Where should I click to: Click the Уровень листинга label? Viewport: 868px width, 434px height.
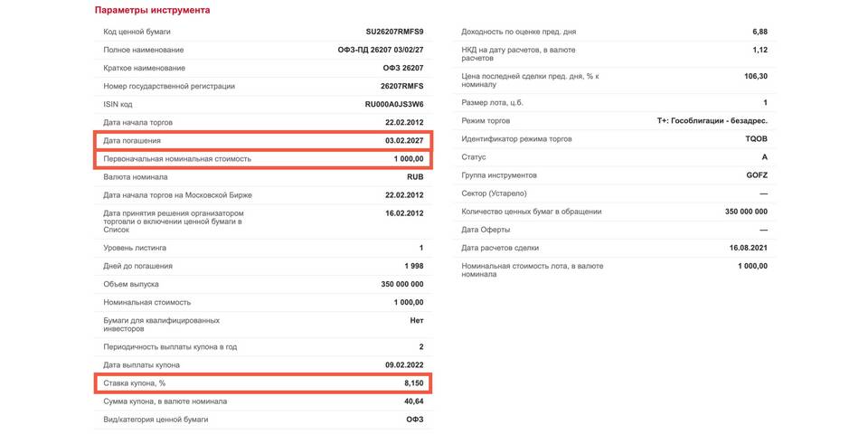click(x=135, y=248)
